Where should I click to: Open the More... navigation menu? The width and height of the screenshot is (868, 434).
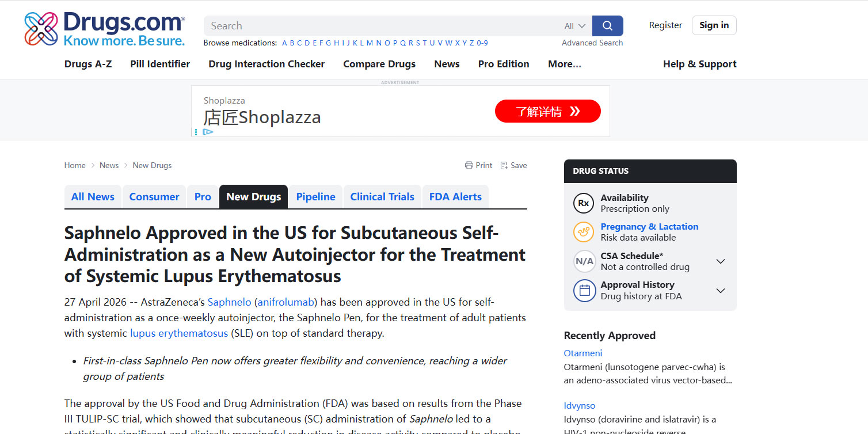[x=564, y=64]
